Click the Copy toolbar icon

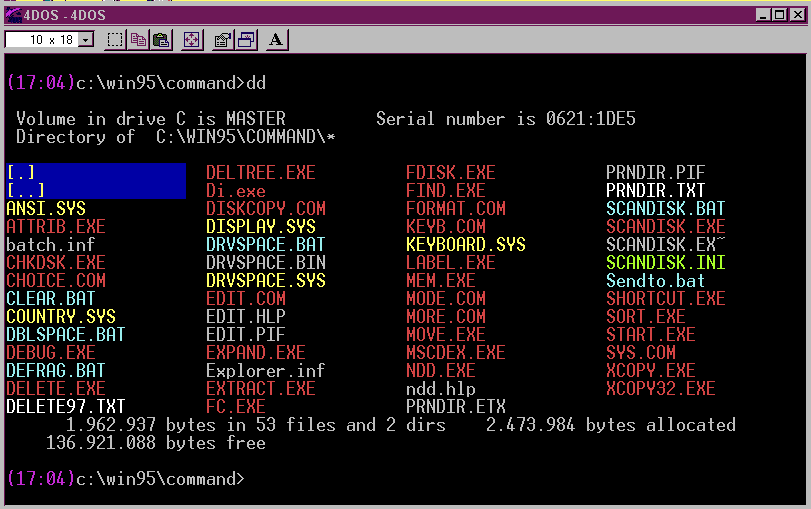(139, 40)
